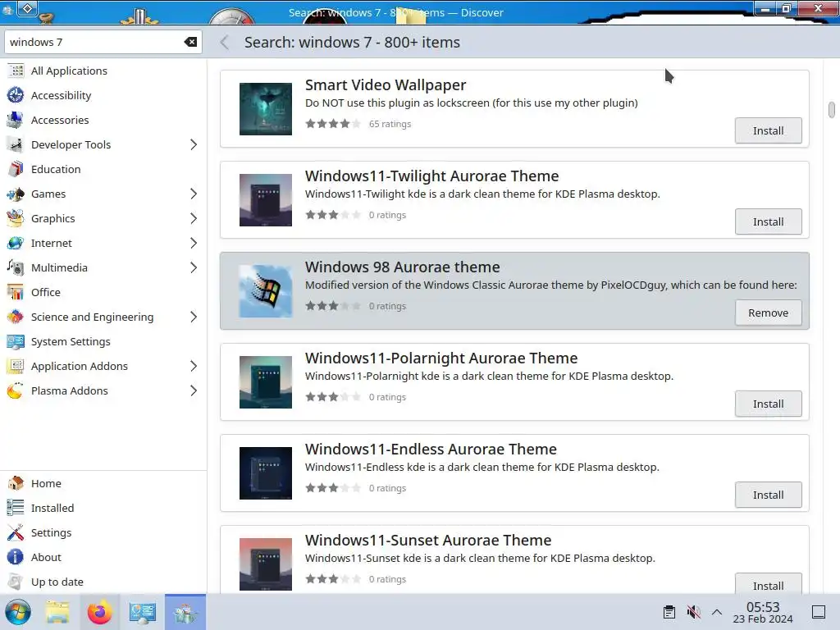Open the window menu icon in titlebar
Screen dimensions: 840x630
tap(28, 8)
